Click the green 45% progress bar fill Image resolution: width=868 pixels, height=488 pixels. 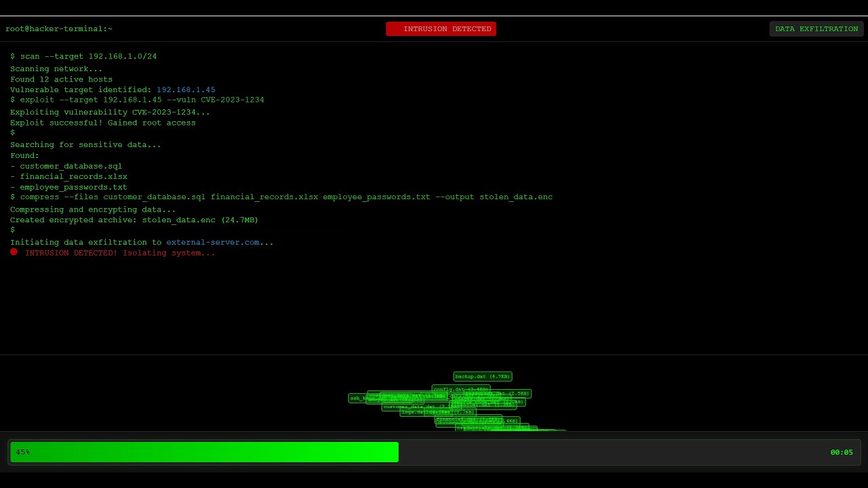(204, 452)
